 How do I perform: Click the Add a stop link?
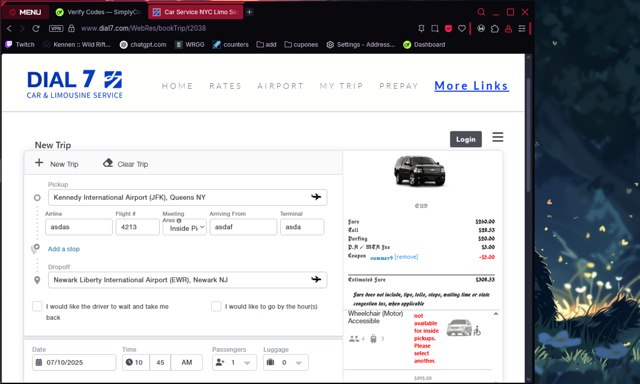[64, 249]
